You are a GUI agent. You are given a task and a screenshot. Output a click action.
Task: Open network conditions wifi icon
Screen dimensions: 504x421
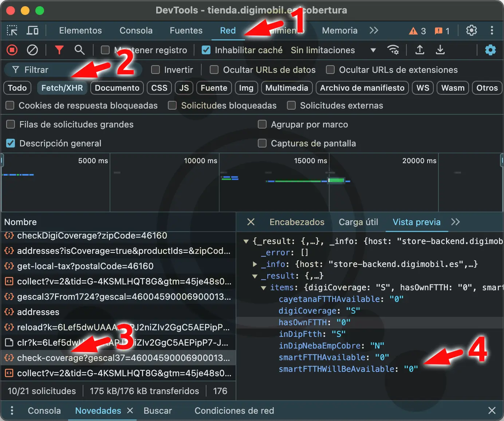coord(393,50)
